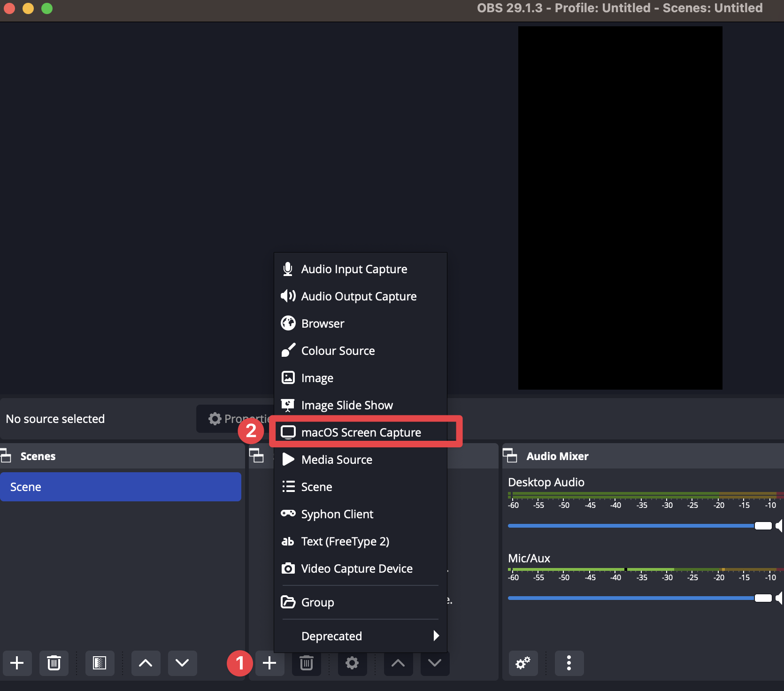This screenshot has height=691, width=784.
Task: Click the add source plus button
Action: pos(269,663)
